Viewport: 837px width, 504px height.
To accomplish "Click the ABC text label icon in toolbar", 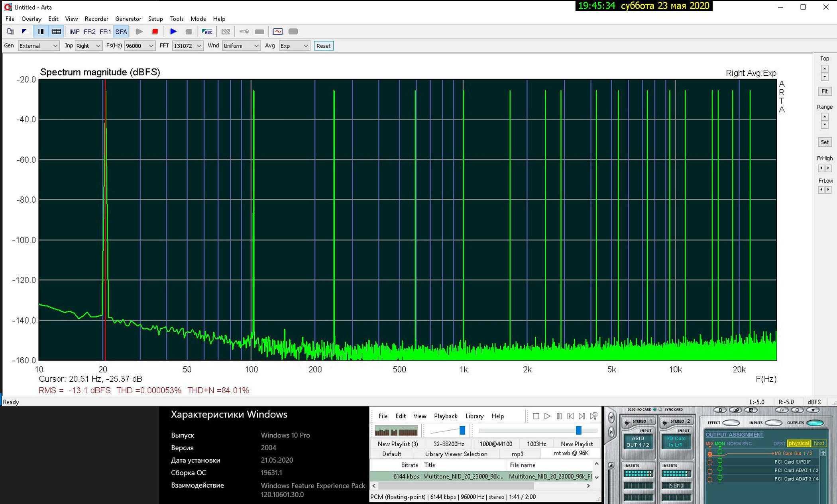I will pos(207,31).
